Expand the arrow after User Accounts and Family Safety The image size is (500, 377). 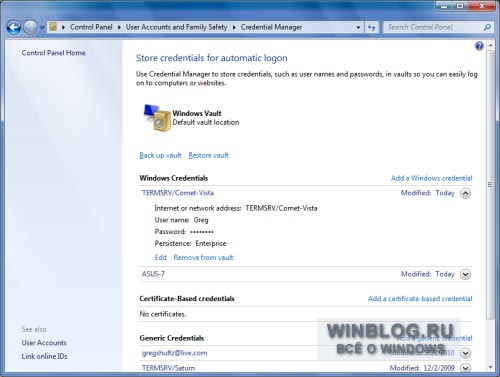[234, 27]
